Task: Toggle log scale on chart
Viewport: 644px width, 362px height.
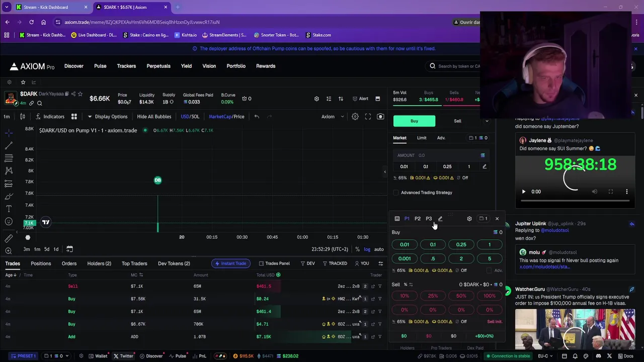Action: coord(367,249)
